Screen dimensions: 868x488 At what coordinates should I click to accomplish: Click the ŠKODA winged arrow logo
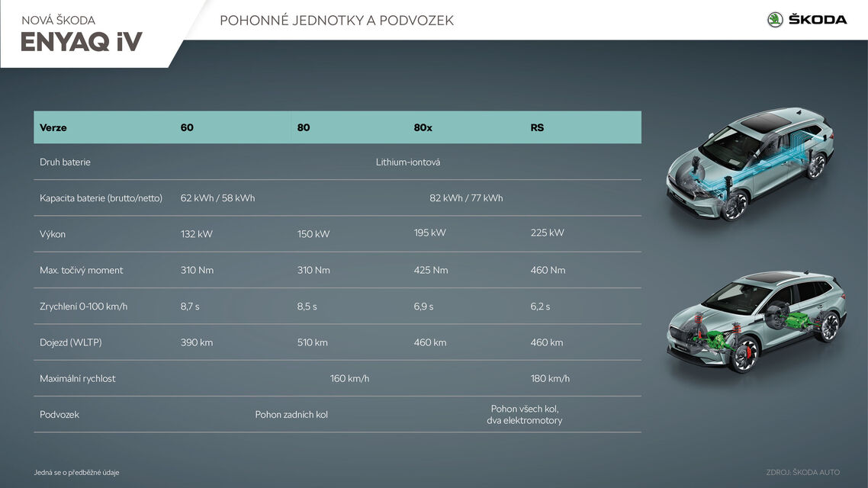(774, 21)
